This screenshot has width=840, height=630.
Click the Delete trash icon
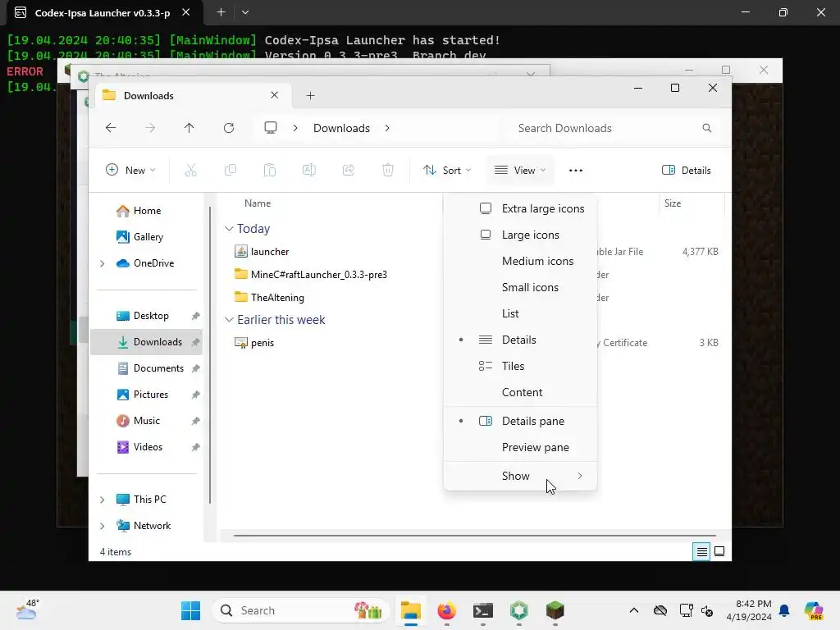point(388,171)
